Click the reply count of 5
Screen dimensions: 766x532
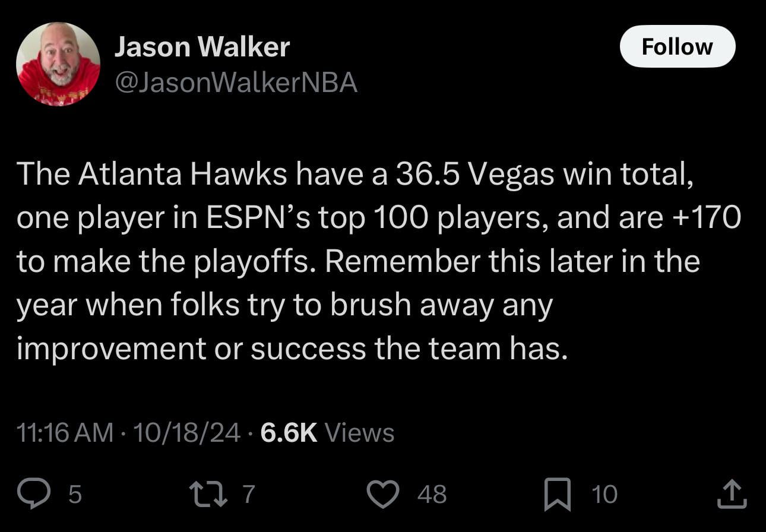tap(75, 494)
